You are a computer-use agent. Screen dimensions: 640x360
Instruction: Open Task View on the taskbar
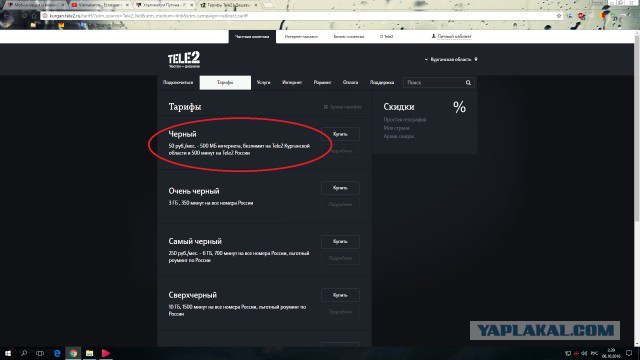coord(40,353)
